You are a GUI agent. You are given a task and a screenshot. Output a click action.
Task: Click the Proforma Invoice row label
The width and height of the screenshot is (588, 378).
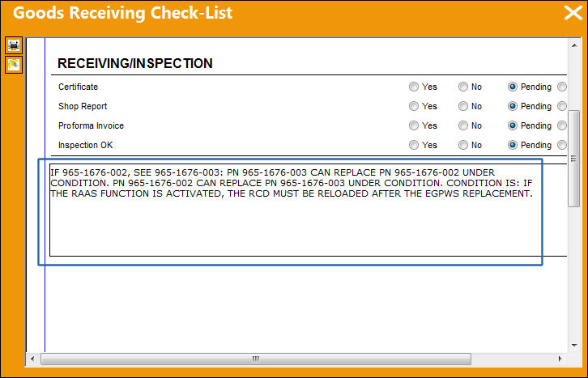coord(91,126)
